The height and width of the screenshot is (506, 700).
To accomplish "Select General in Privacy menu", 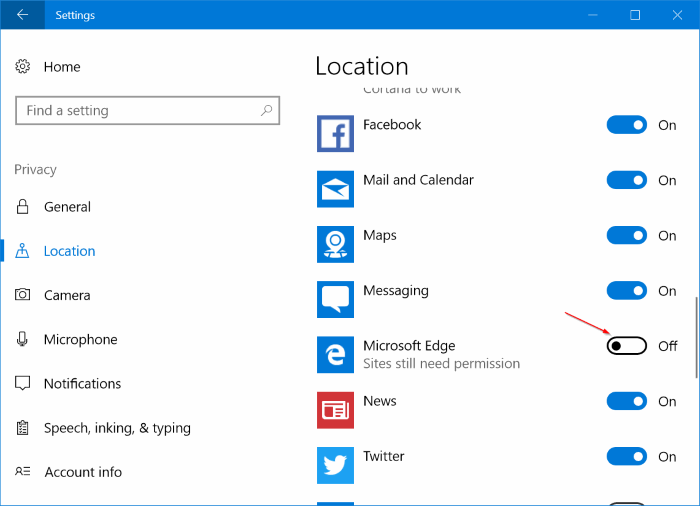I will coord(67,207).
